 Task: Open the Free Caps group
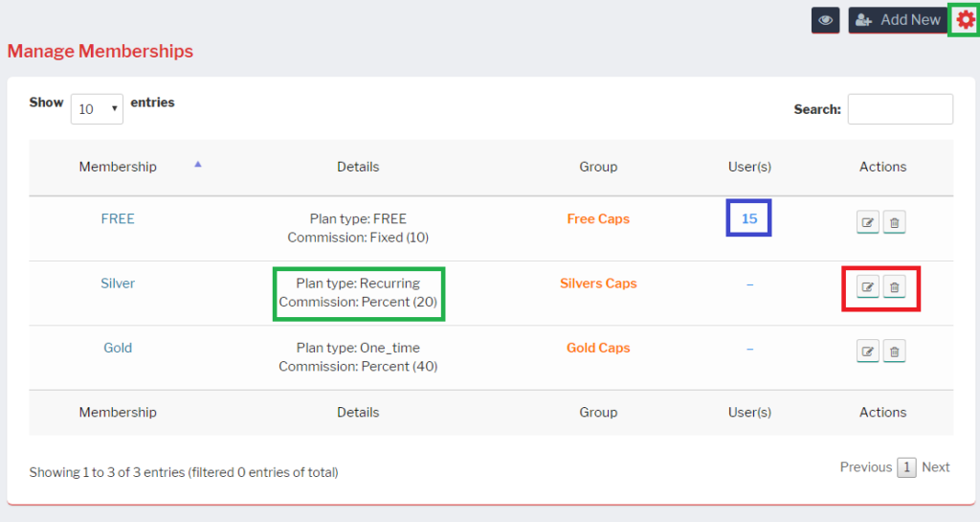click(x=598, y=218)
